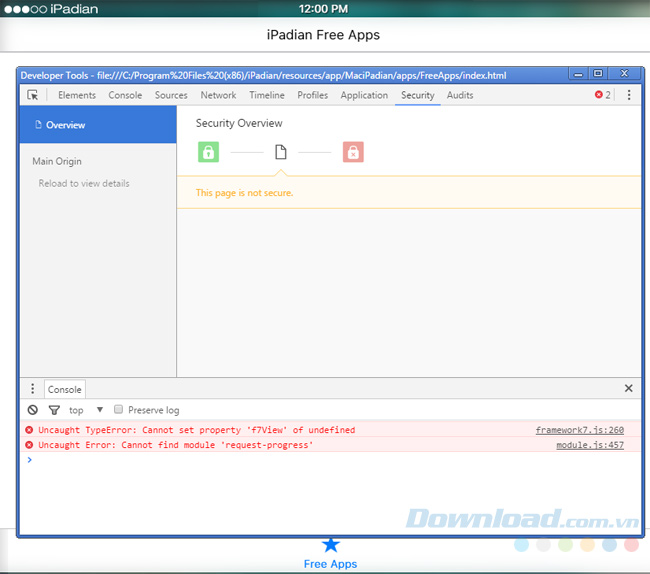Open the Profiles tab
This screenshot has width=650, height=574.
[x=312, y=95]
